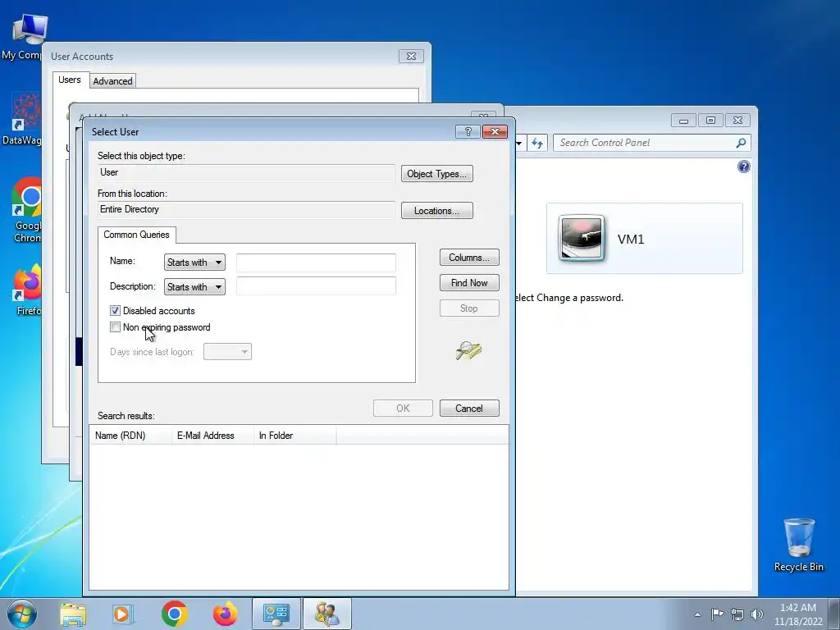Open Windows Explorer from the taskbar
This screenshot has width=840, height=630.
(x=73, y=614)
